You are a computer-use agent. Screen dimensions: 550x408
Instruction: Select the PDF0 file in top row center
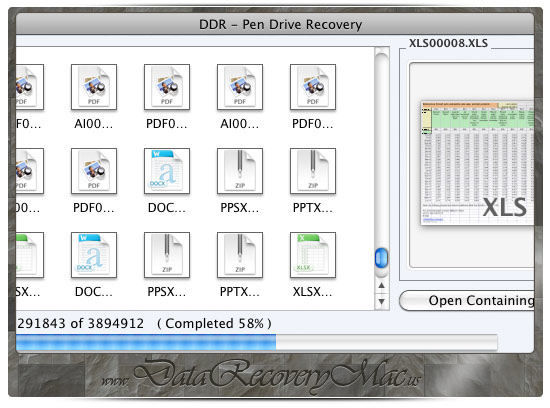click(x=167, y=87)
